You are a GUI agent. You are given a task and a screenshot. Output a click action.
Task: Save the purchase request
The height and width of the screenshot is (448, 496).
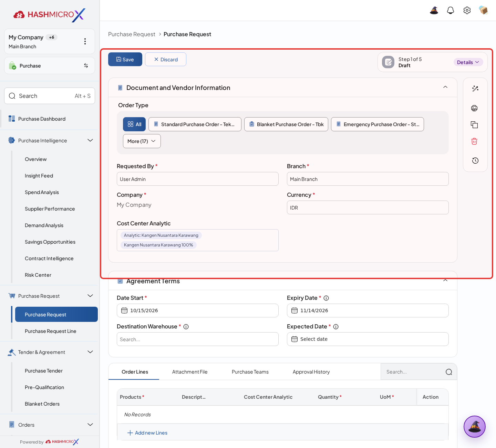[125, 59]
